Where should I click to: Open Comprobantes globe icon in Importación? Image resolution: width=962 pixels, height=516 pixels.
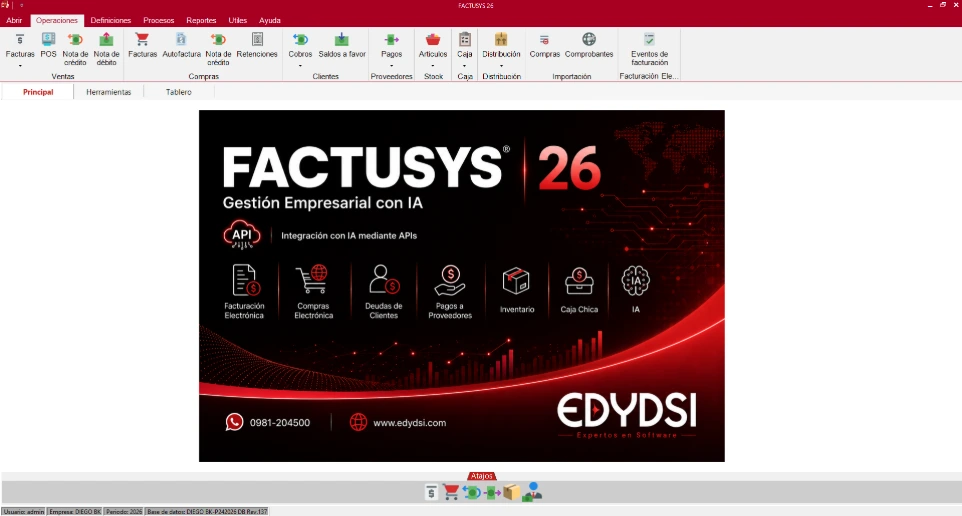[589, 46]
